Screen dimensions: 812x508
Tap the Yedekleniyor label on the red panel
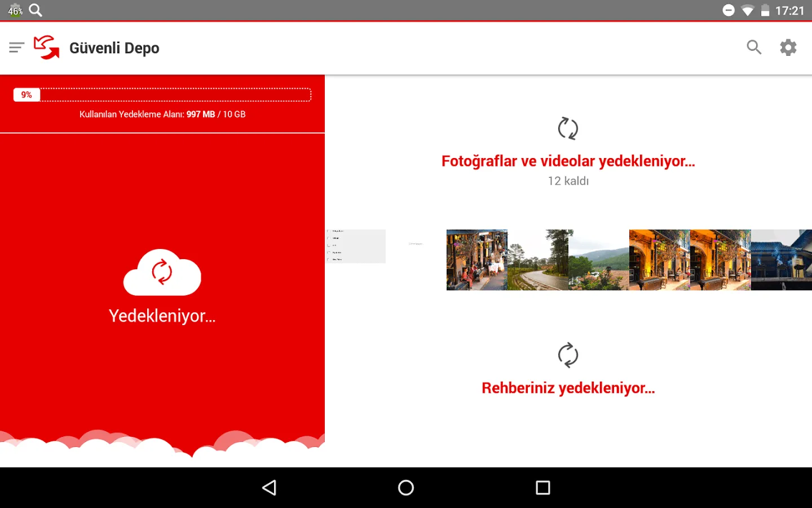click(x=162, y=316)
